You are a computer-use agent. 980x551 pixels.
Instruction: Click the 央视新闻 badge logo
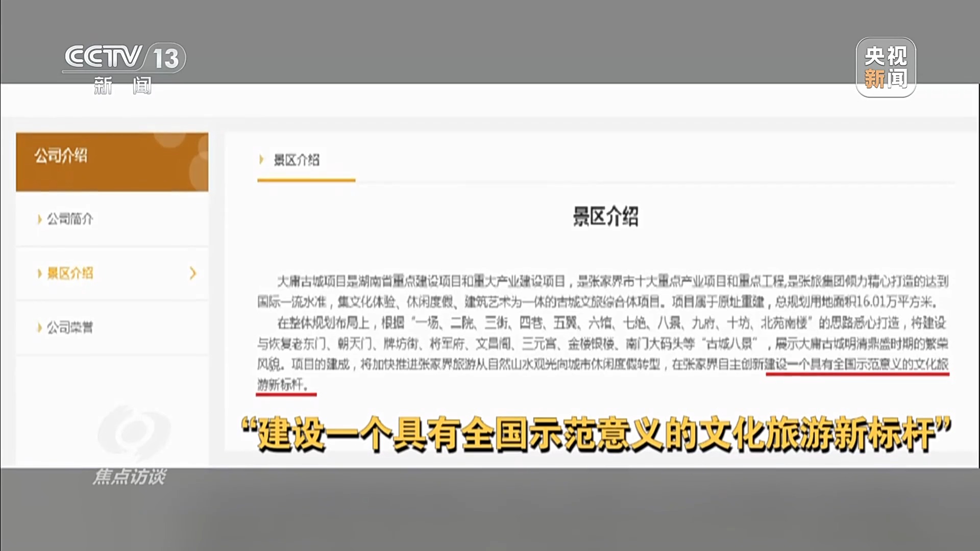click(x=886, y=67)
